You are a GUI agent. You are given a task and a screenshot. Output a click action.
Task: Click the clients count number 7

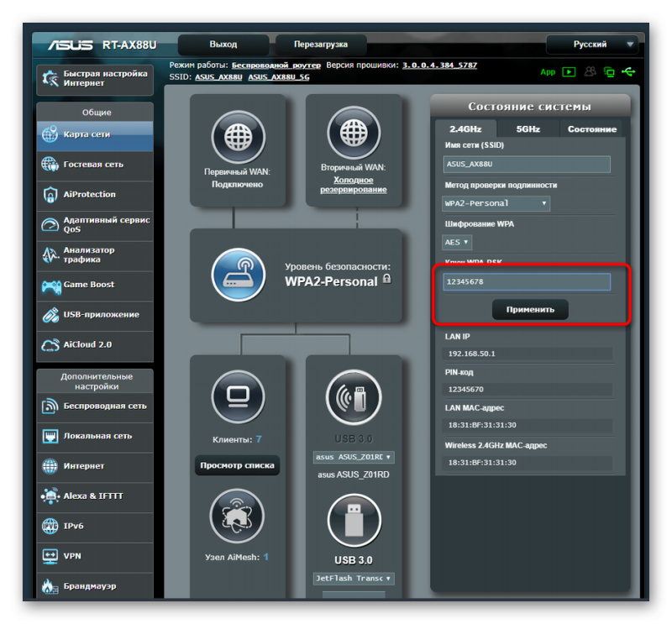tap(259, 440)
